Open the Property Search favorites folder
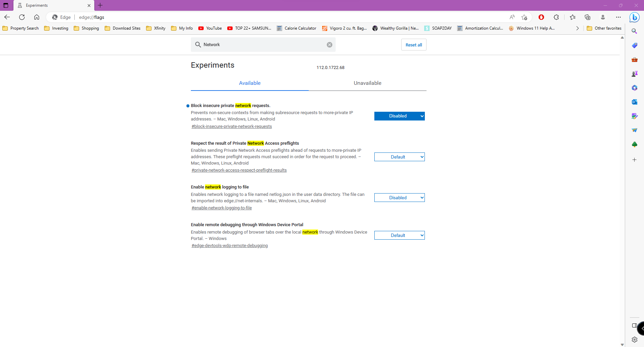 point(21,28)
